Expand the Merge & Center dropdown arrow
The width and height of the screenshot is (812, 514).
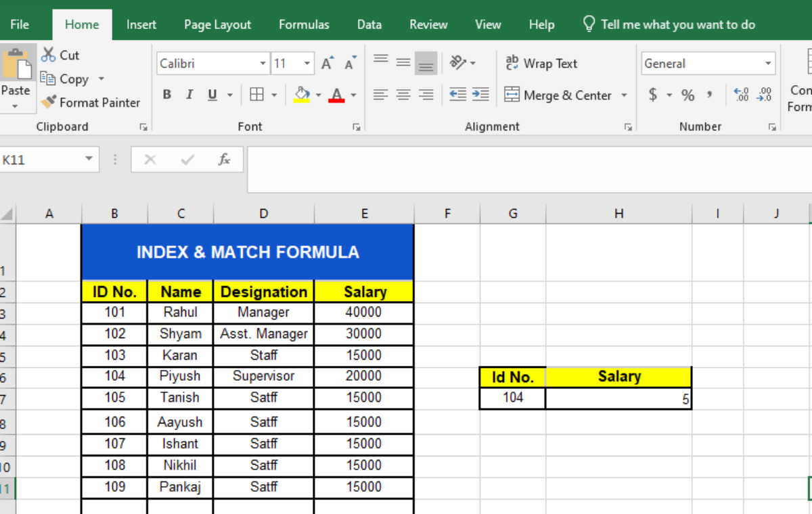624,95
